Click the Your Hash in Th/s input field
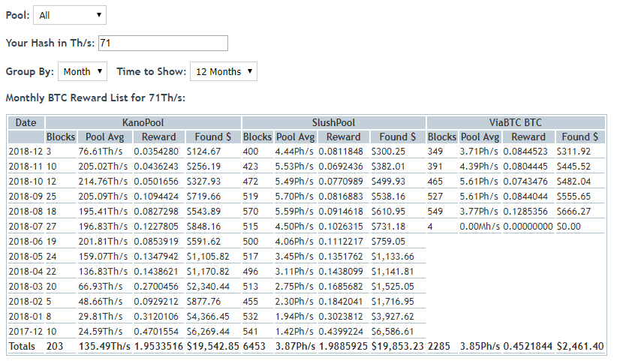Image resolution: width=632 pixels, height=364 pixels. pyautogui.click(x=163, y=43)
